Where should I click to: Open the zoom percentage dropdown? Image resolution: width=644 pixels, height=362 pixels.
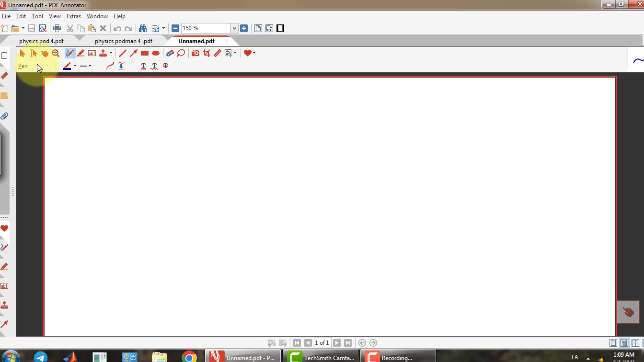(x=234, y=28)
